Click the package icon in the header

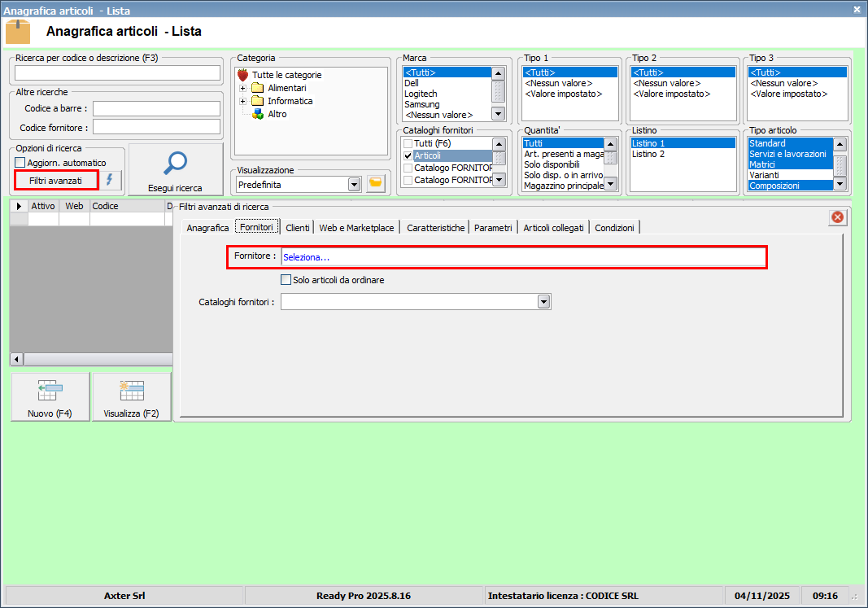(x=18, y=32)
